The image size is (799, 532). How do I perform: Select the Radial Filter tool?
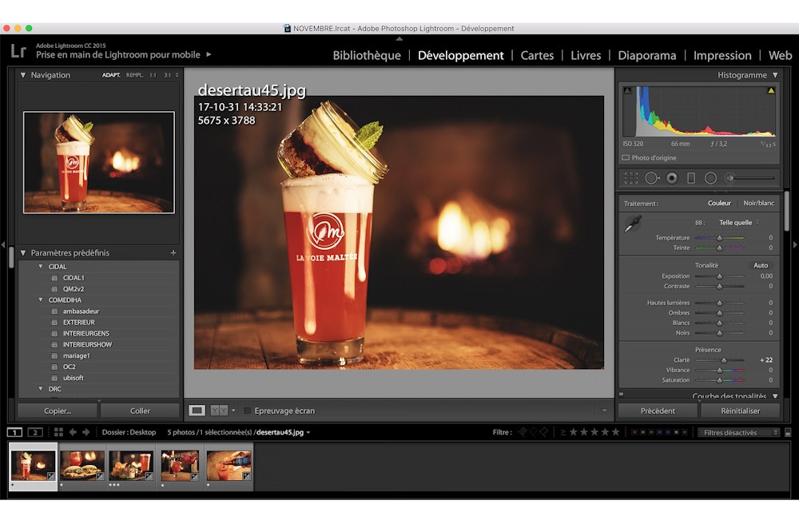(710, 178)
